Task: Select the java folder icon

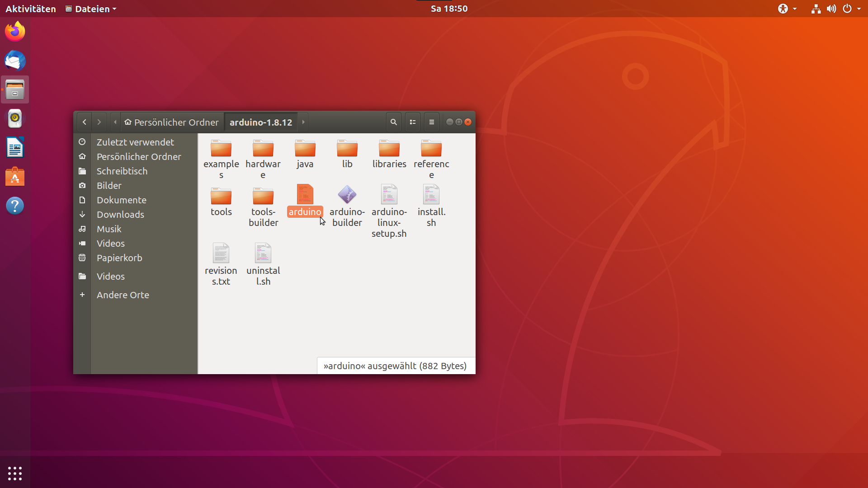Action: [305, 149]
